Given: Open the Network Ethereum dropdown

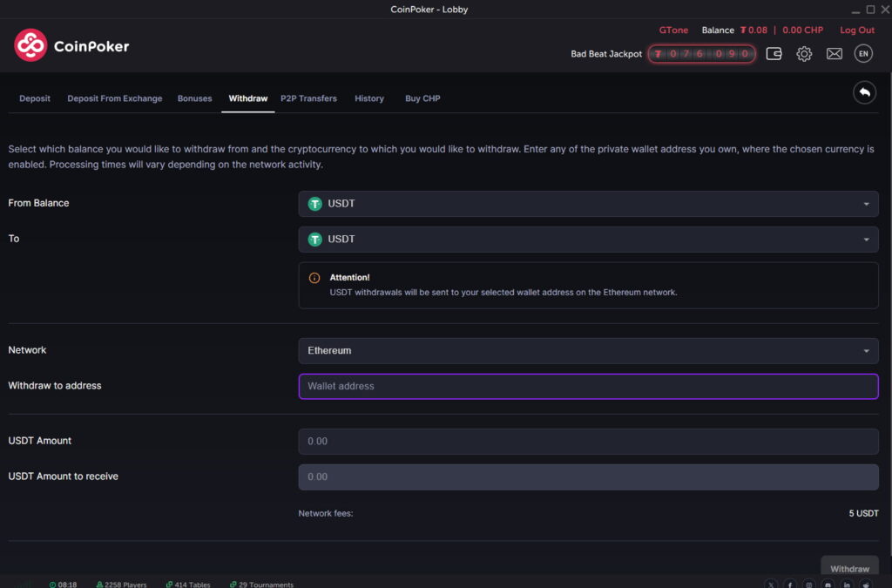Looking at the screenshot, I should tap(588, 351).
